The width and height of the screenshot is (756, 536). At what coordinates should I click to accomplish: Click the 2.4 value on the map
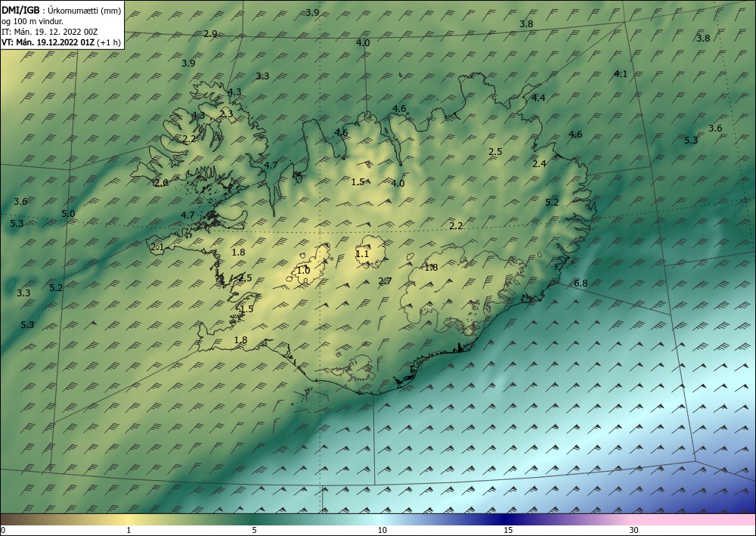(x=539, y=163)
